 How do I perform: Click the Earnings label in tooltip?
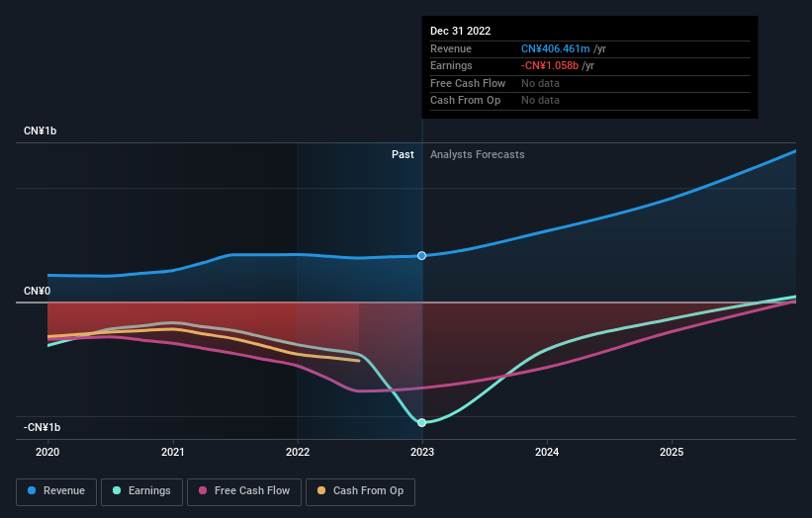[451, 65]
